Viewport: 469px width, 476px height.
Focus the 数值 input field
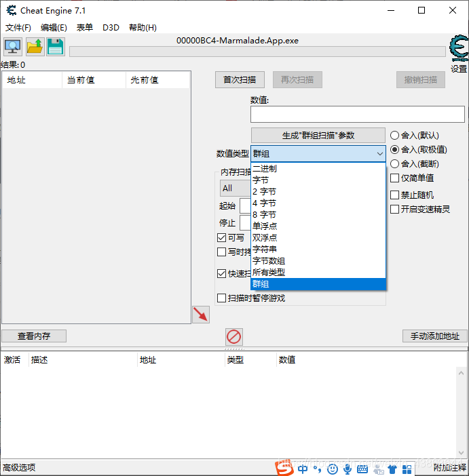(x=358, y=115)
